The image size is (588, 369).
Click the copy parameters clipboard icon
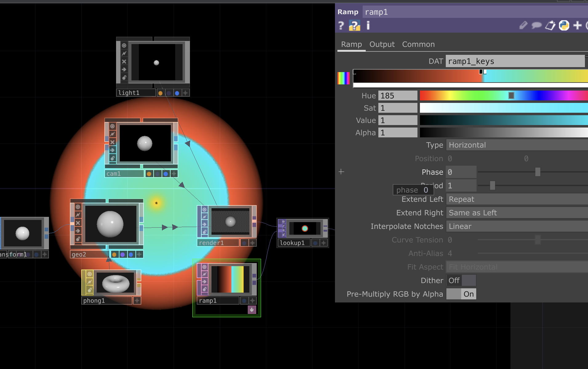point(551,26)
